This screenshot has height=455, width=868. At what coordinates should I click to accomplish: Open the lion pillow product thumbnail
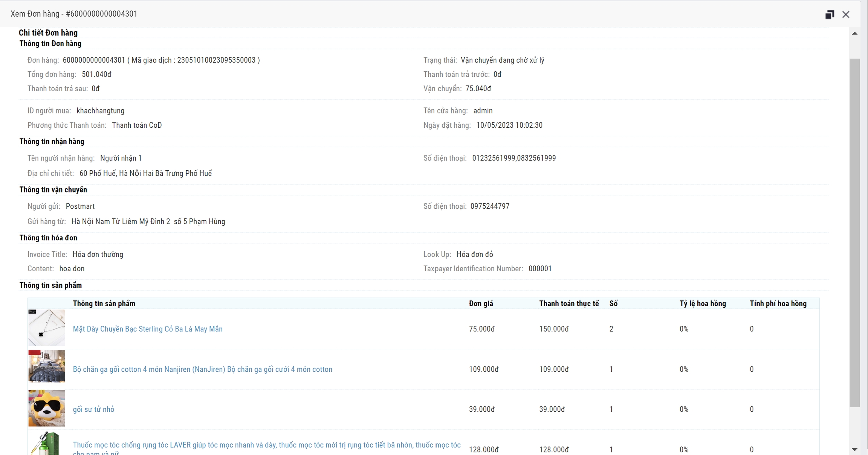click(x=47, y=408)
